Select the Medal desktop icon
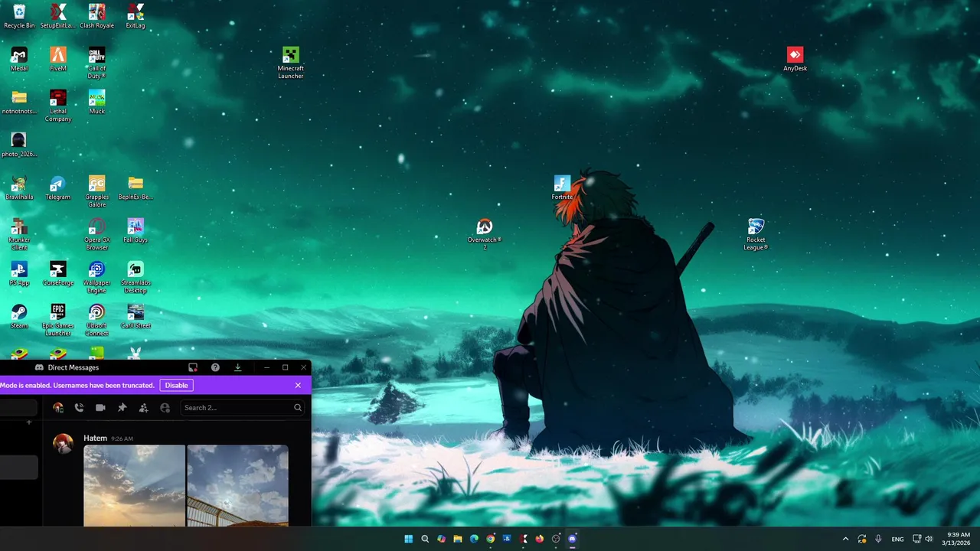Screen dimensions: 980x551 click(19, 60)
